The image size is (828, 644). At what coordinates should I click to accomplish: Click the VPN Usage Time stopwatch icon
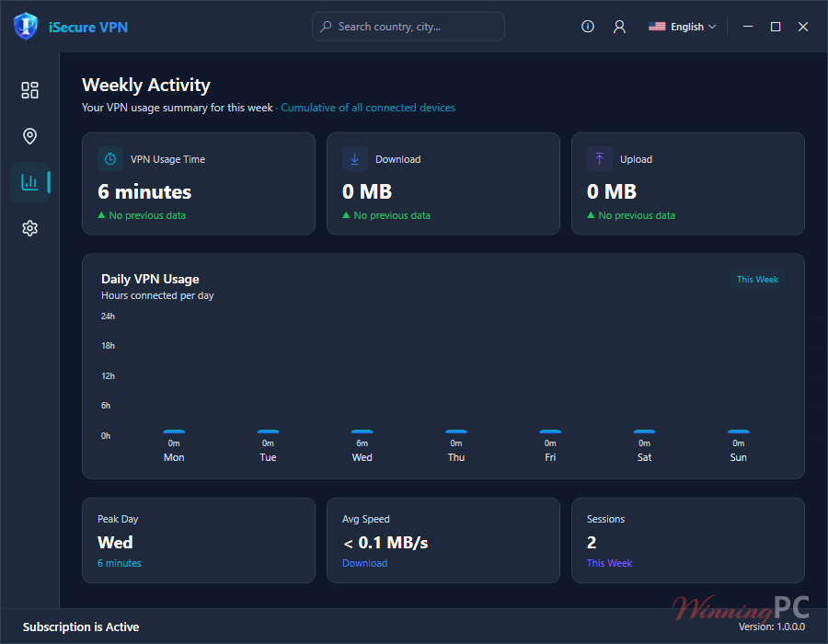click(x=110, y=159)
